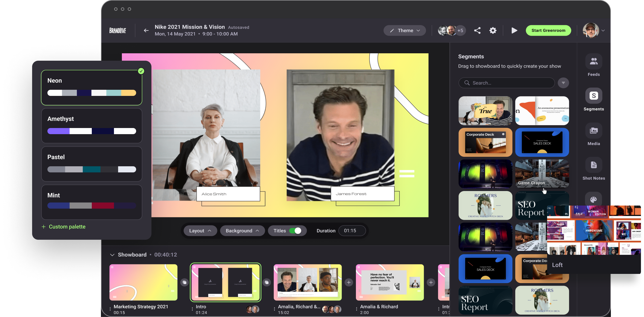Click the back arrow next to Nike 2021
Viewport: 644px width, 317px height.
tap(146, 30)
